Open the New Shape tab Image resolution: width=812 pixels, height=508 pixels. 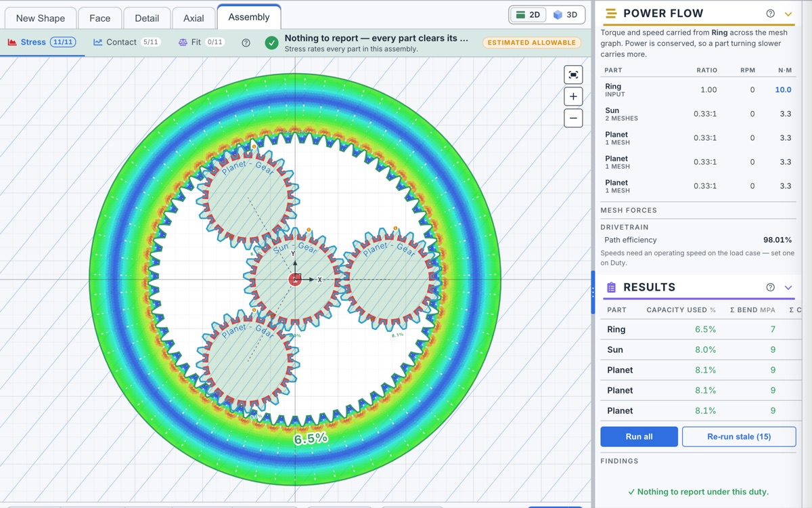tap(41, 18)
